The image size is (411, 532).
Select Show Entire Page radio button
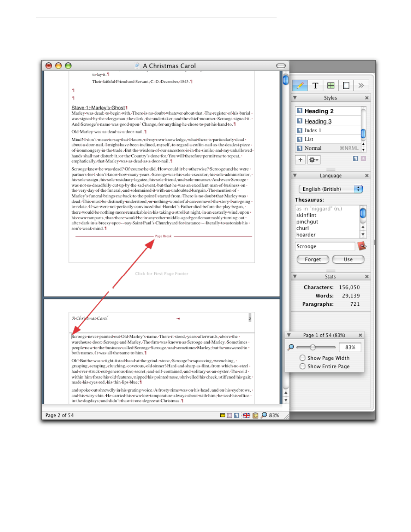pos(302,367)
